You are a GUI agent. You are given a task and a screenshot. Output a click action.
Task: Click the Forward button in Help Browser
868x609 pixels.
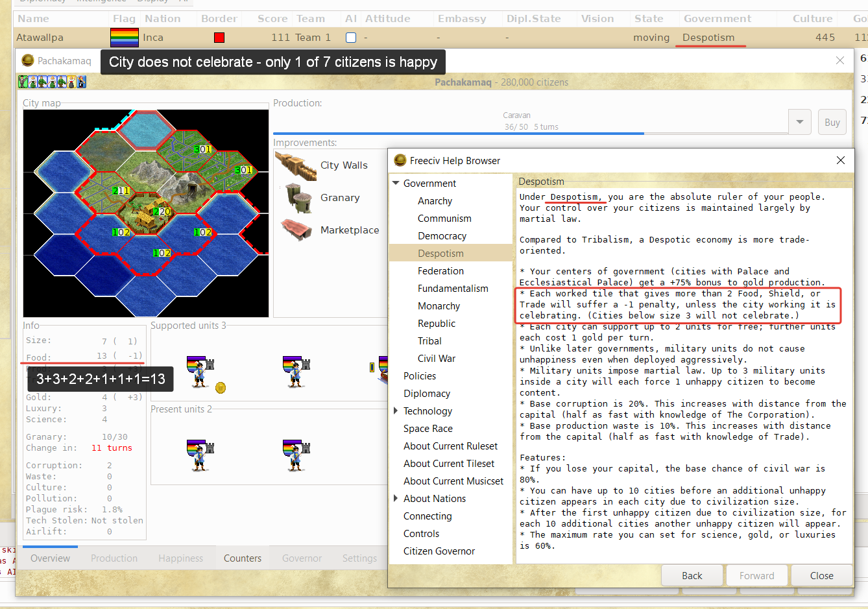coord(757,575)
